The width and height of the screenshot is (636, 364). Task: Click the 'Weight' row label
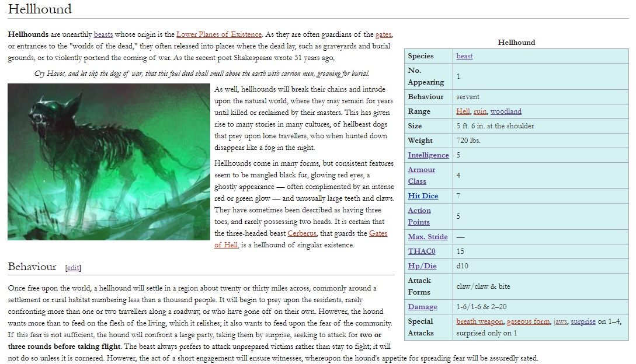(420, 141)
